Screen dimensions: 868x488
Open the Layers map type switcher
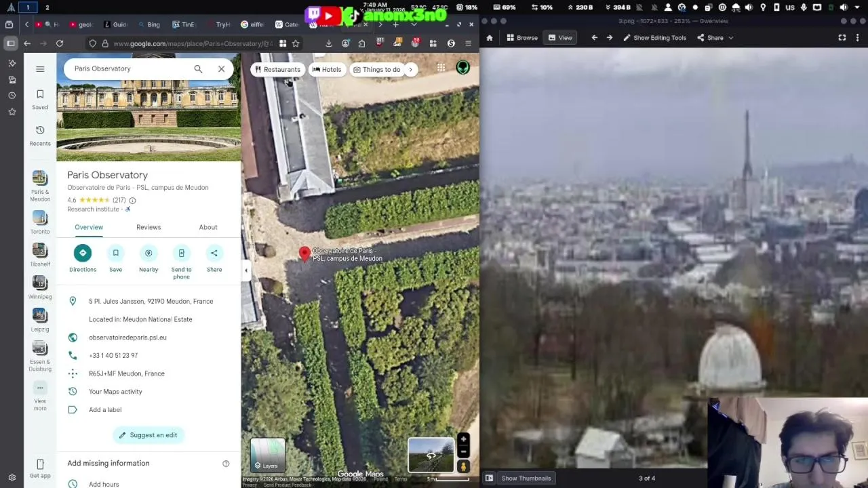[x=268, y=454]
